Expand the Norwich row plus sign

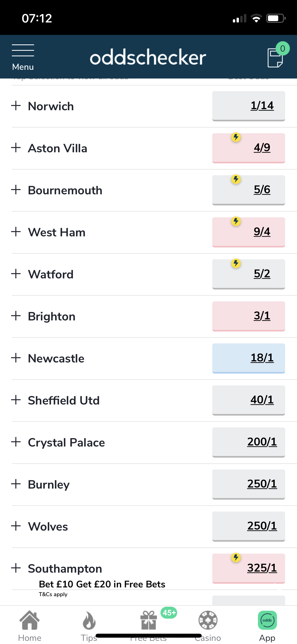[16, 105]
